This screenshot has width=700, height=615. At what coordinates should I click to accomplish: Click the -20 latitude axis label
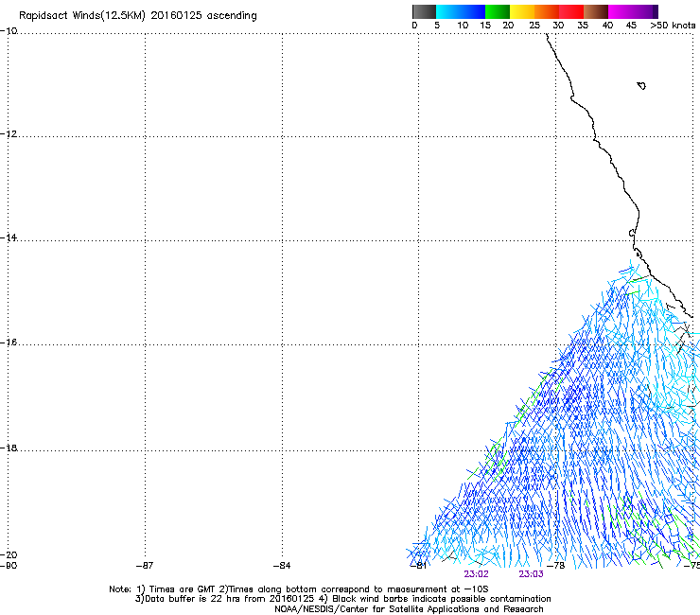click(x=9, y=554)
